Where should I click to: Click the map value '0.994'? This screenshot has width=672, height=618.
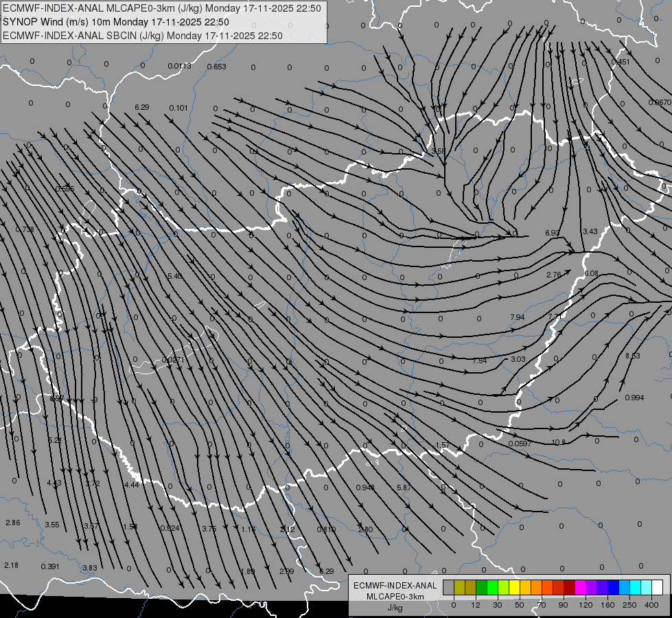(635, 398)
